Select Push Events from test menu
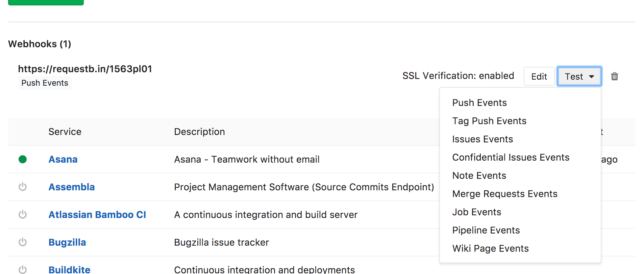Screen dimensions: 644x274 pyautogui.click(x=479, y=103)
